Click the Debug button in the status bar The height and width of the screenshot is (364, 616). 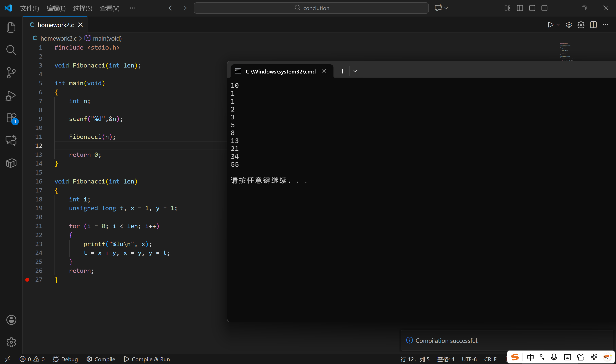click(x=65, y=359)
